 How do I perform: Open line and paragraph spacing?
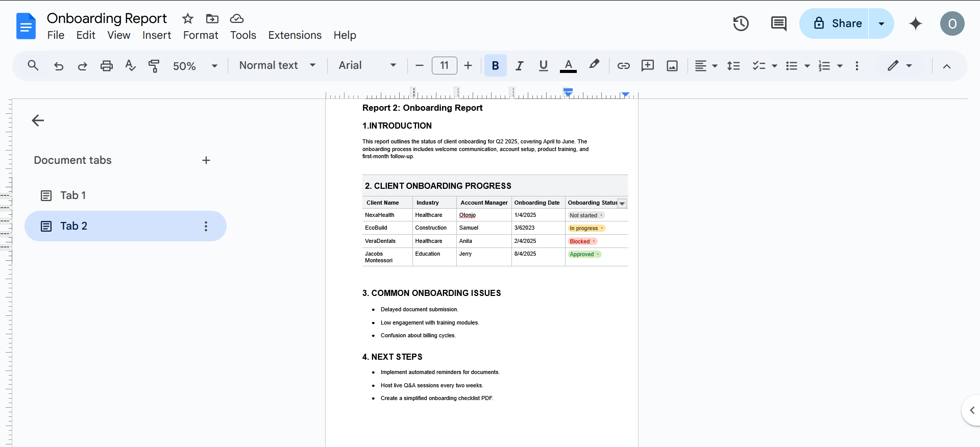(x=733, y=65)
